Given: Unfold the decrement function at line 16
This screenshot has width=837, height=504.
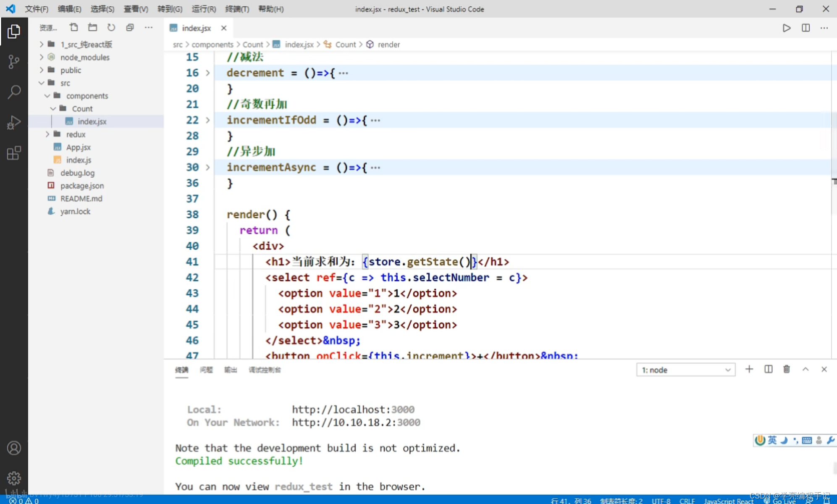Looking at the screenshot, I should (x=207, y=73).
